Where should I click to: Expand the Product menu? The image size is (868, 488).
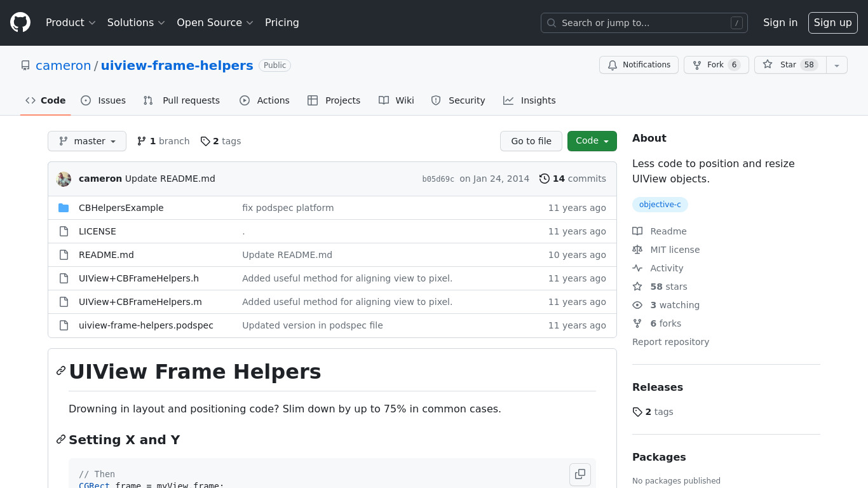tap(71, 22)
